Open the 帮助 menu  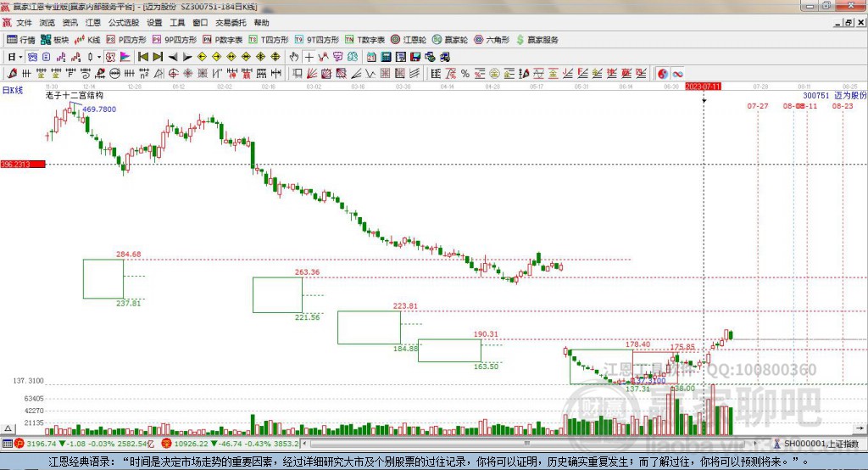click(x=261, y=23)
